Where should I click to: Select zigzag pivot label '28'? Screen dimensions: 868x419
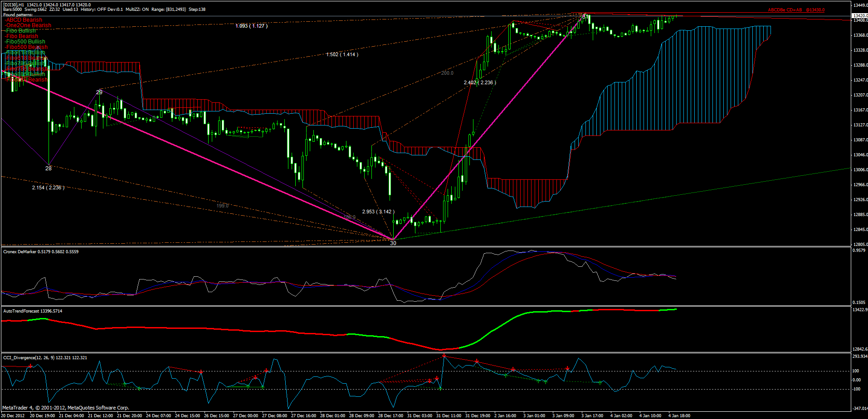pyautogui.click(x=49, y=169)
